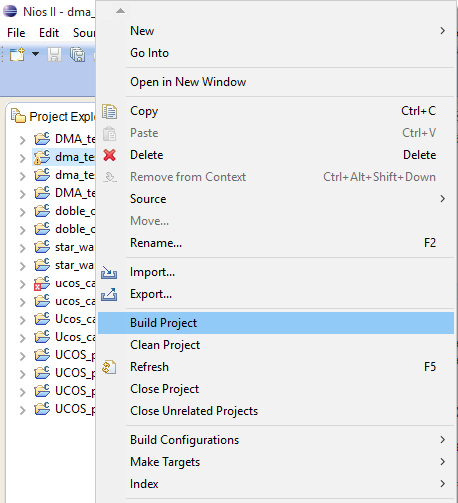Expand the first DMA_te project tree node

tap(22, 140)
